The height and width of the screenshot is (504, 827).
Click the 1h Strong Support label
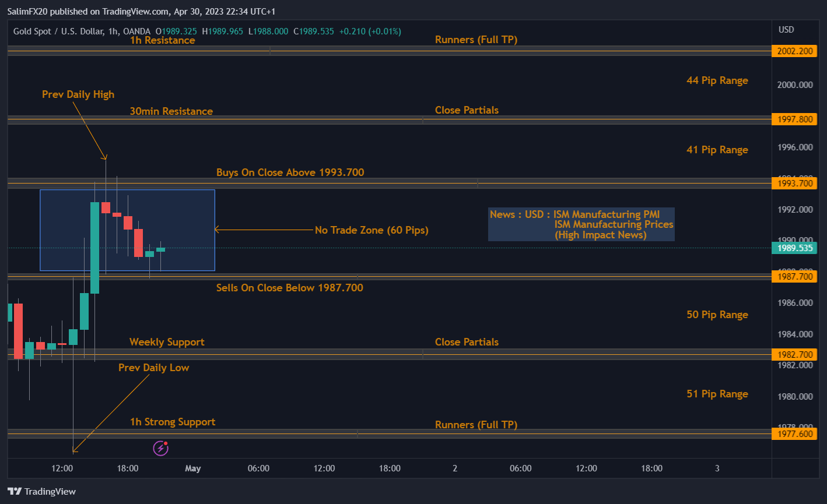[173, 422]
